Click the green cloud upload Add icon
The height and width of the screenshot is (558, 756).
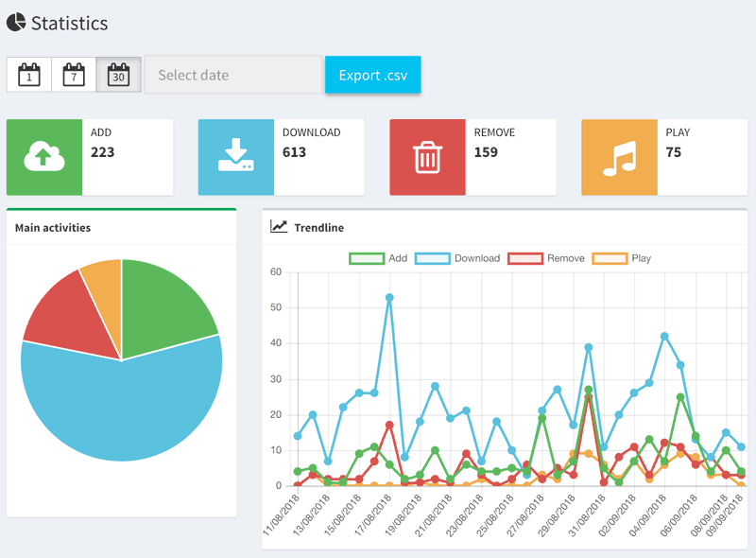click(x=44, y=157)
